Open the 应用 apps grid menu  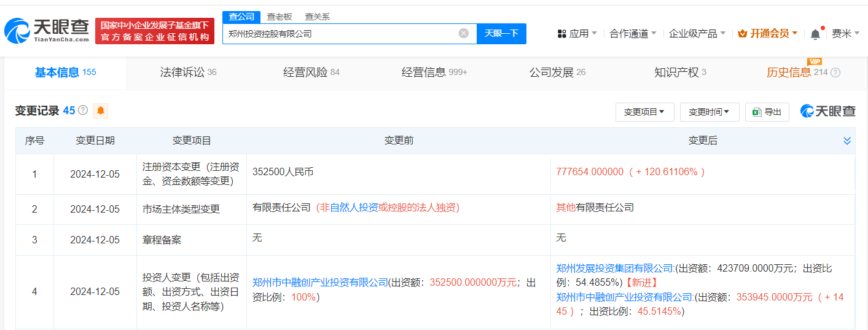tap(577, 34)
